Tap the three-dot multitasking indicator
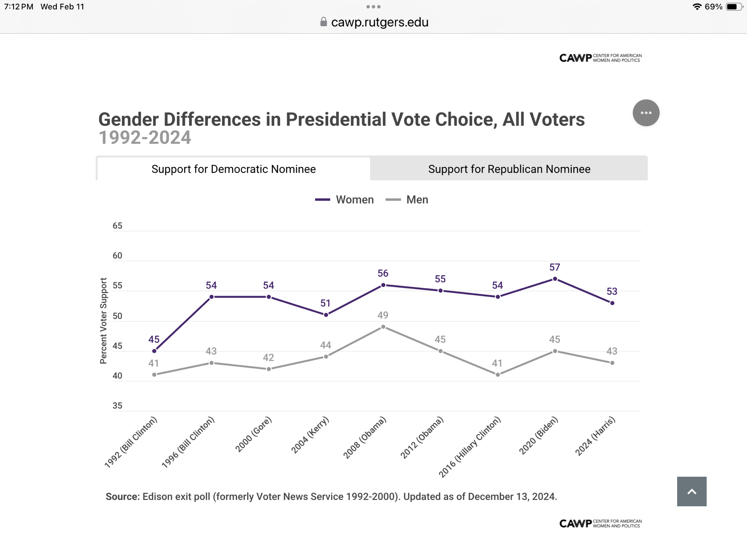This screenshot has width=747, height=560. [373, 7]
